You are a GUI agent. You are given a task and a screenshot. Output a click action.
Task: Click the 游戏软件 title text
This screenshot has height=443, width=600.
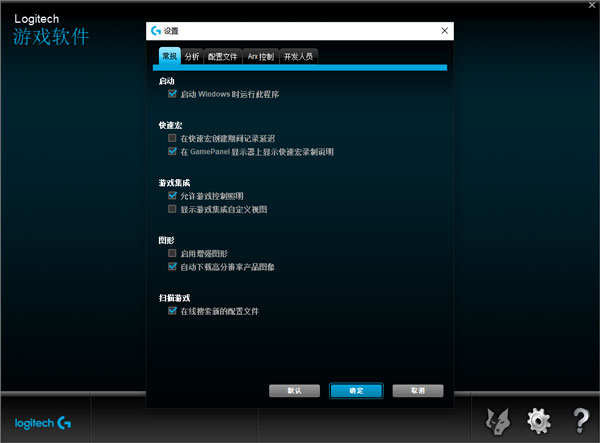coord(51,36)
